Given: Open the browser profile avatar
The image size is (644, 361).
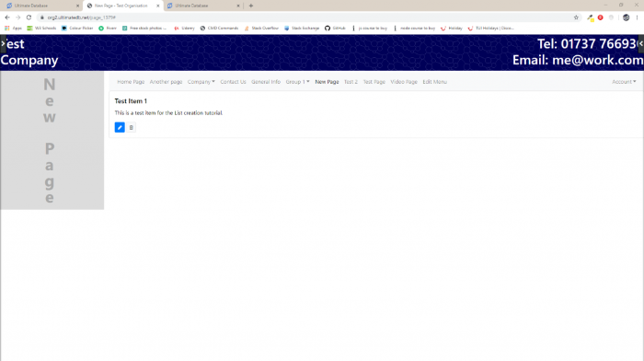Looking at the screenshot, I should [x=626, y=17].
